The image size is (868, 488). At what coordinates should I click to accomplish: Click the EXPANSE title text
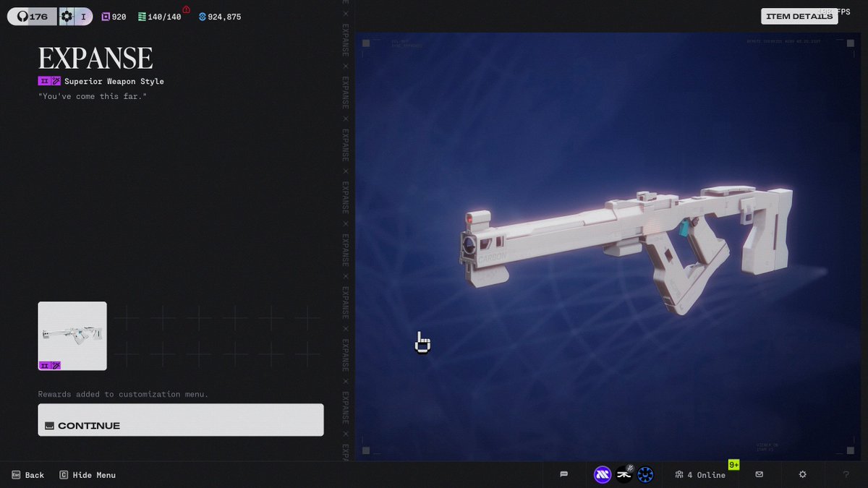[x=95, y=58]
